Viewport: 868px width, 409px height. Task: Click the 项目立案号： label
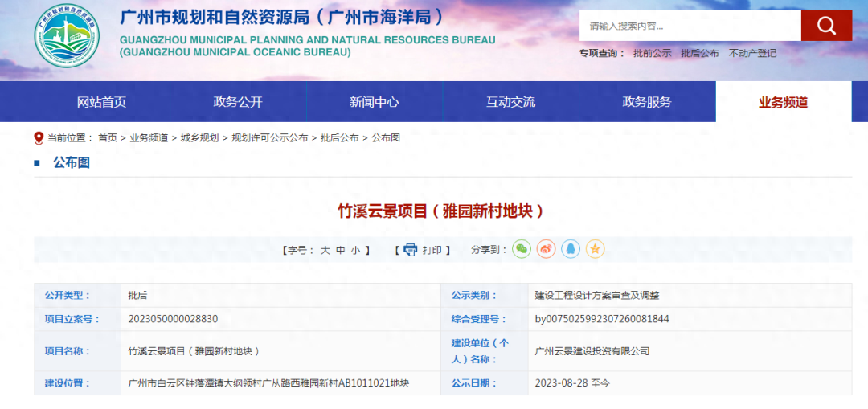(72, 319)
